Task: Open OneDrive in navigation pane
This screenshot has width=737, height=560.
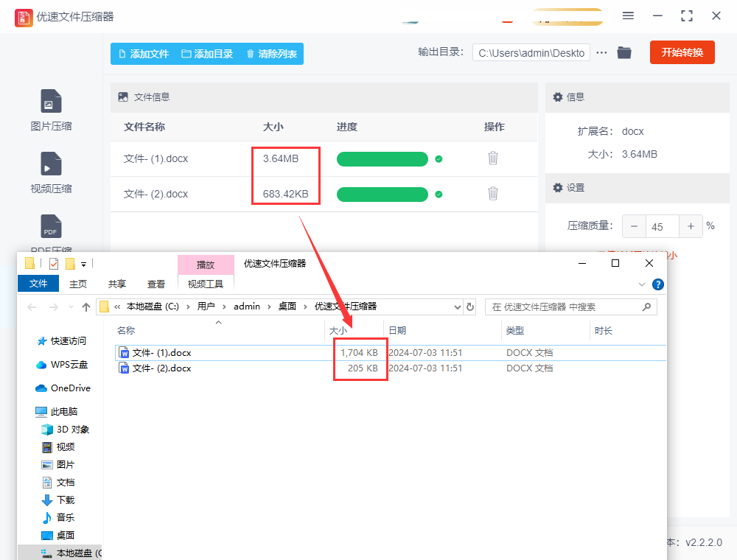Action: (63, 388)
